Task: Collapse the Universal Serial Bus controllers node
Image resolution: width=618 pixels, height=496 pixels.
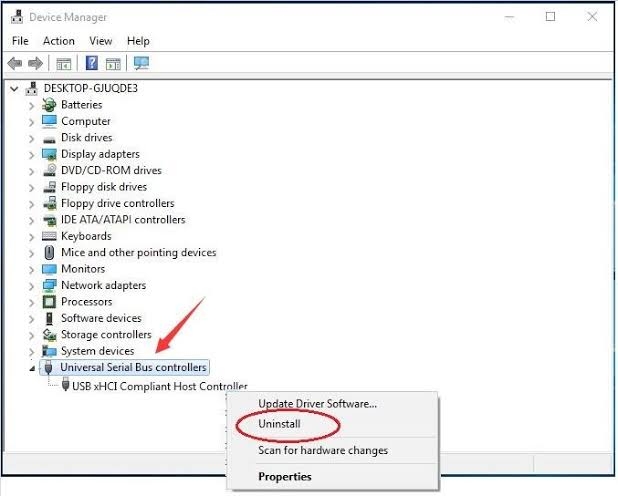Action: [32, 369]
